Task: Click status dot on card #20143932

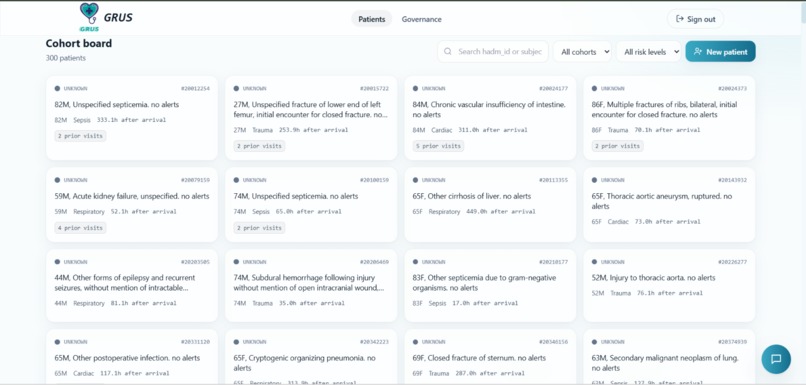Action: (x=594, y=180)
